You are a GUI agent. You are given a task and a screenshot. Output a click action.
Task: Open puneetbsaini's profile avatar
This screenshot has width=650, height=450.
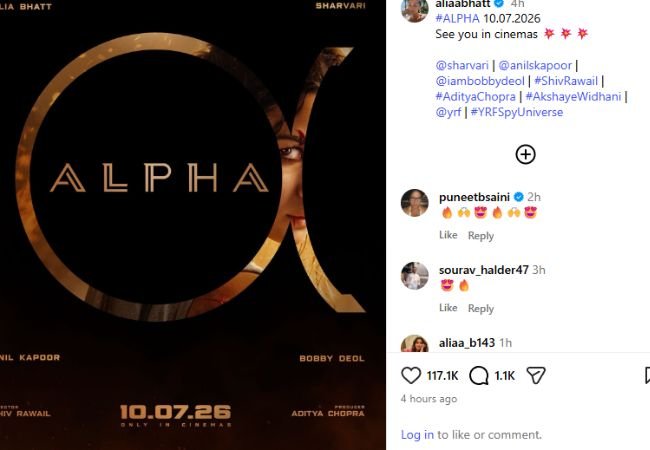pyautogui.click(x=415, y=203)
